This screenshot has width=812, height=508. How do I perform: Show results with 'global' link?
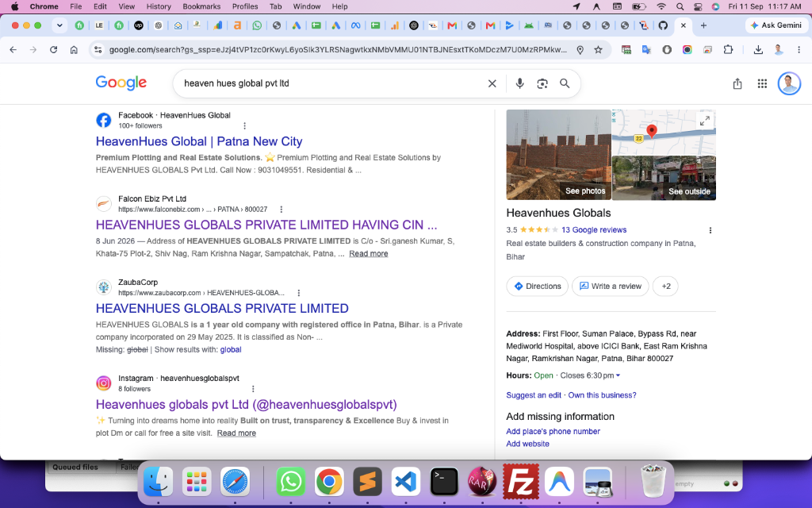tap(231, 349)
